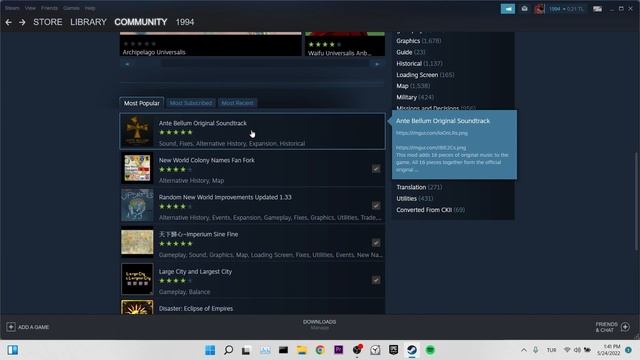Viewport: 640px width, 360px height.
Task: Click the Steam taskbar icon
Action: point(412,350)
